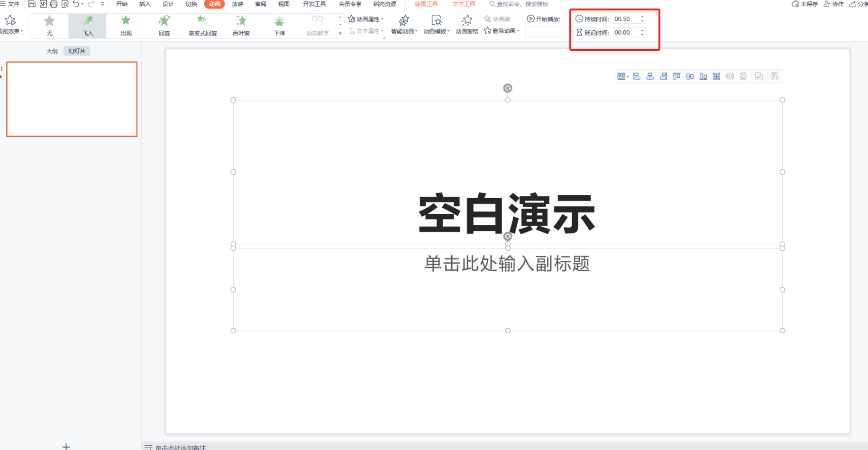This screenshot has height=450, width=868.
Task: Click the group objects icon
Action: click(759, 76)
